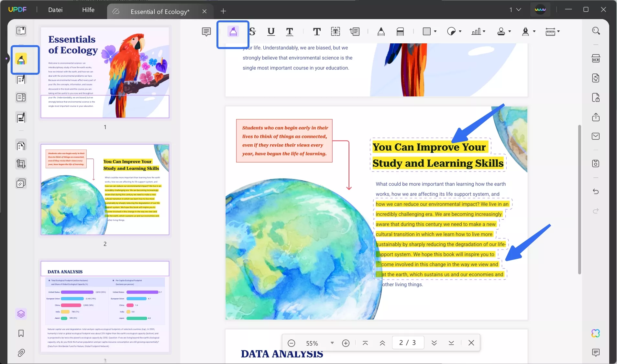Select the Strikethrough annotation tool
Image resolution: width=617 pixels, height=364 pixels.
click(x=253, y=31)
